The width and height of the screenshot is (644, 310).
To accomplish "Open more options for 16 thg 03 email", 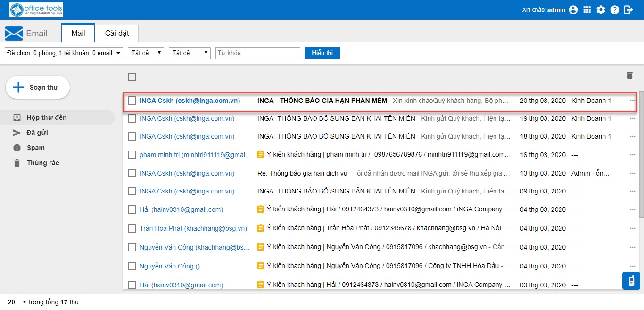I will pos(632,155).
